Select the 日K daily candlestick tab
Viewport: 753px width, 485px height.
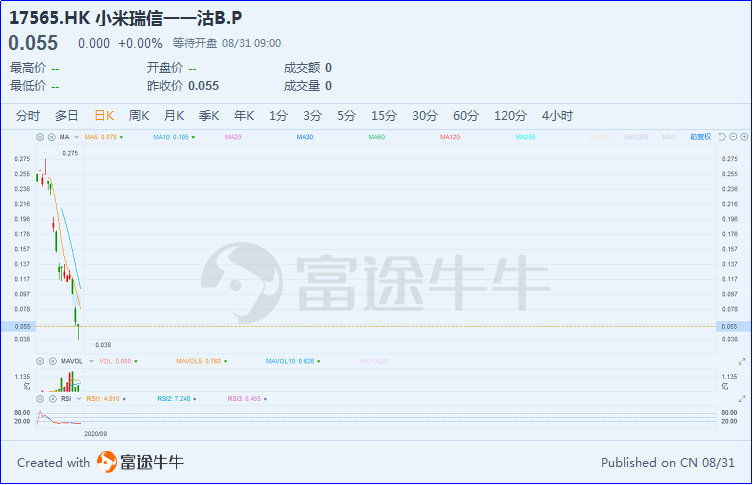104,116
